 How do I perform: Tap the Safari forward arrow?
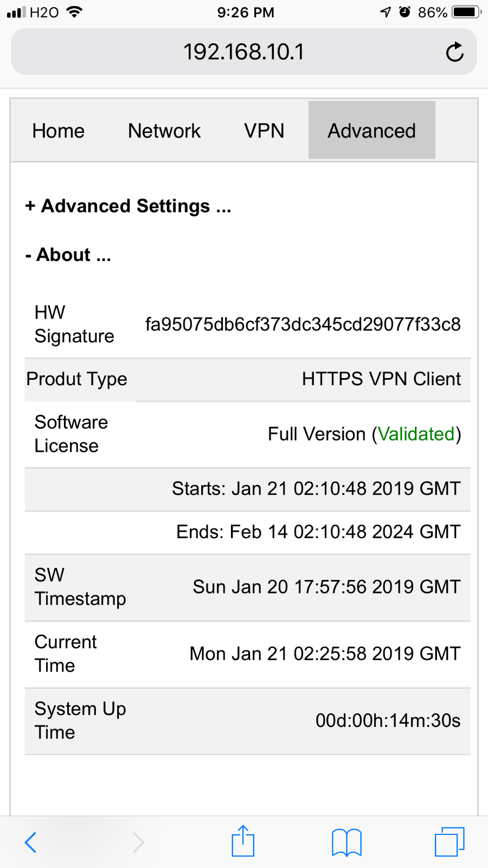click(x=138, y=843)
